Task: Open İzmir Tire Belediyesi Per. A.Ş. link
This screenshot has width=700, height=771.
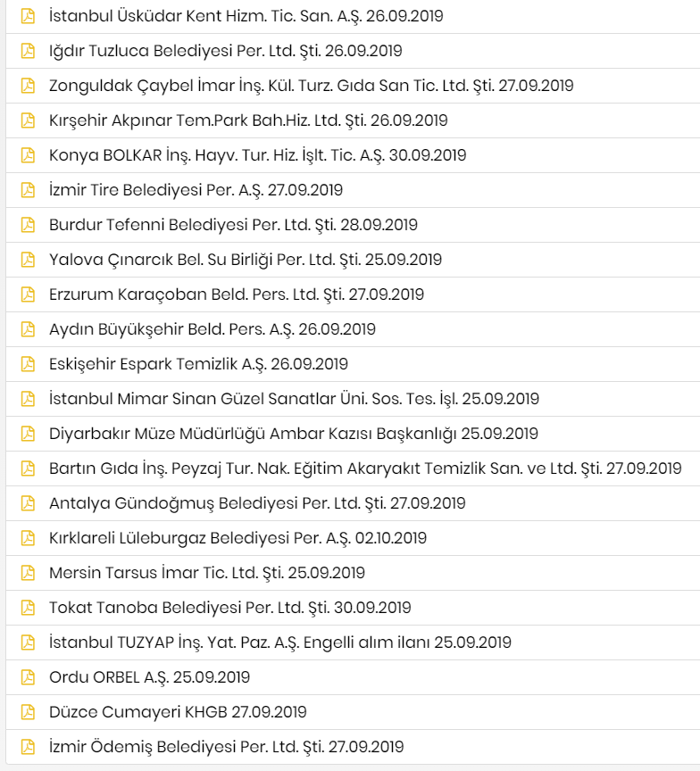Action: pyautogui.click(x=196, y=190)
